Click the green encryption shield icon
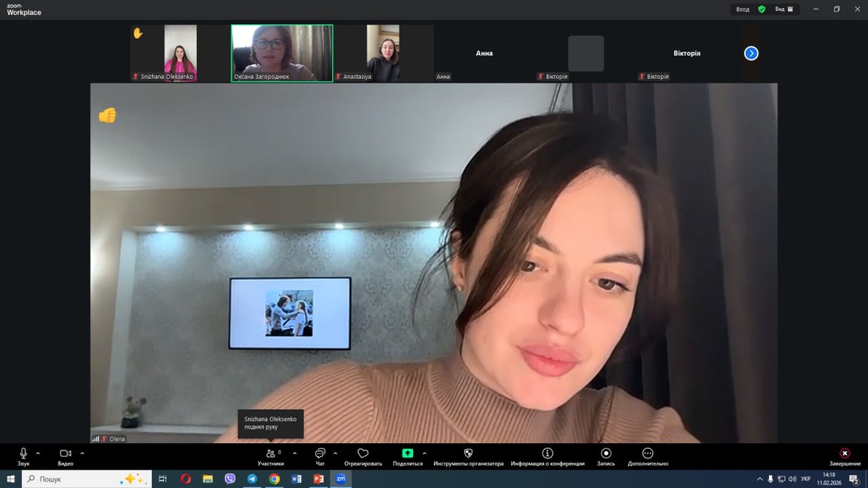The image size is (868, 488). coord(762,9)
